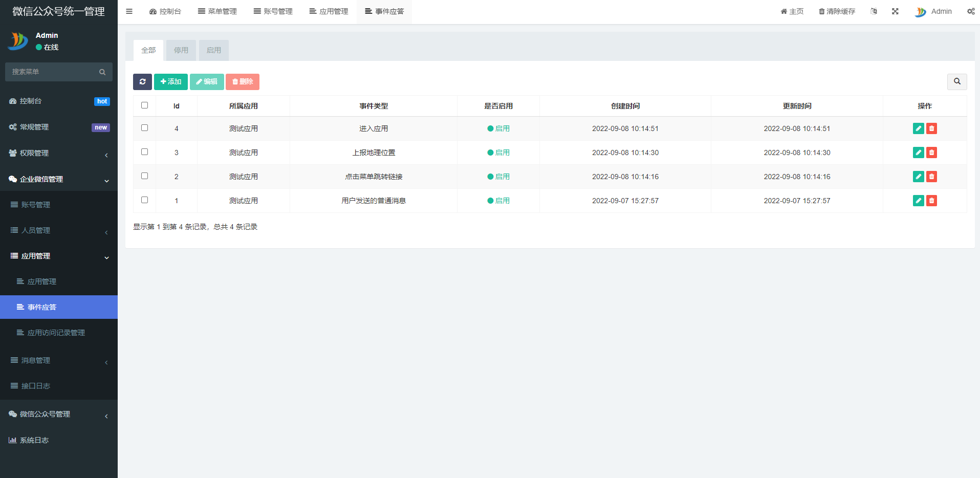The width and height of the screenshot is (980, 478).
Task: Click the language translate icon in top bar
Action: pyautogui.click(x=874, y=11)
